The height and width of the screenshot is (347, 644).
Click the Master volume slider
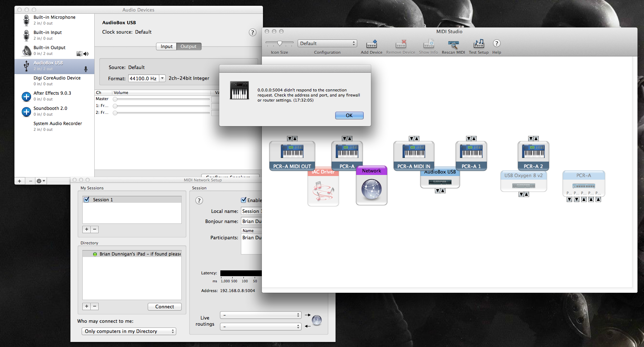[161, 99]
